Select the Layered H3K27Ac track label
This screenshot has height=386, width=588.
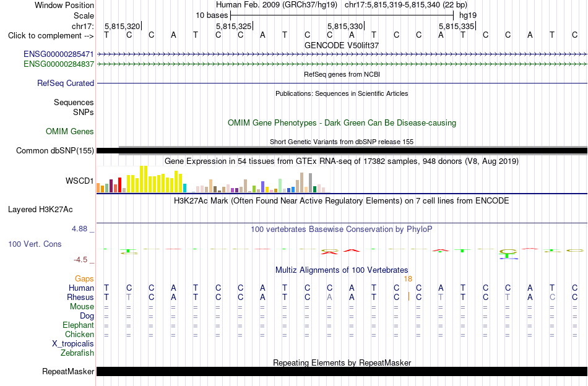point(40,210)
